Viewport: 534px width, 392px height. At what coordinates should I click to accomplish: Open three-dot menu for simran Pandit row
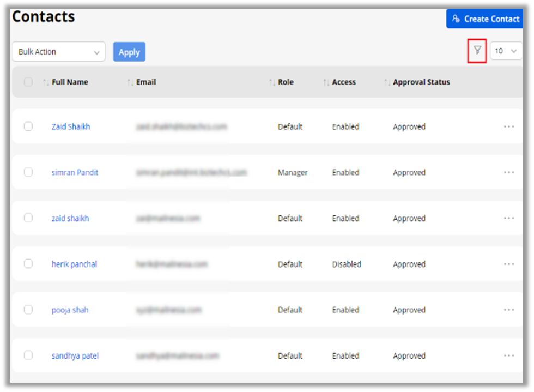pos(509,172)
